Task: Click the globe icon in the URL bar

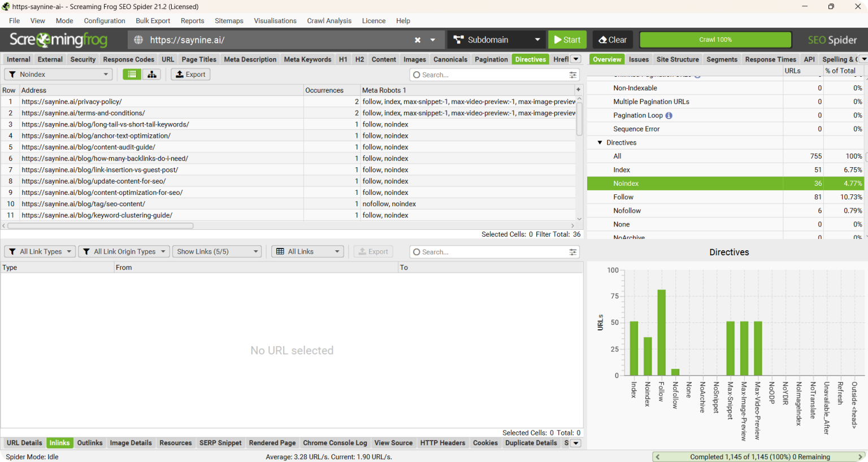Action: [x=138, y=40]
